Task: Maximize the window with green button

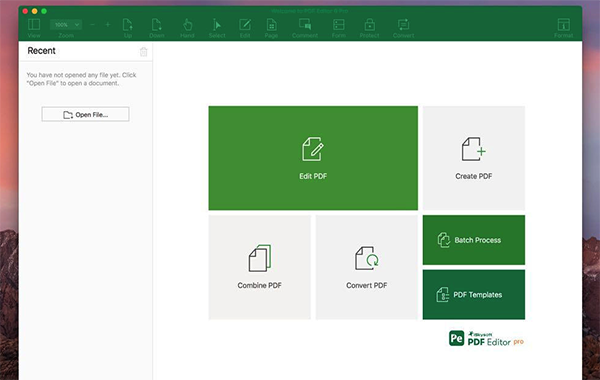Action: point(44,11)
